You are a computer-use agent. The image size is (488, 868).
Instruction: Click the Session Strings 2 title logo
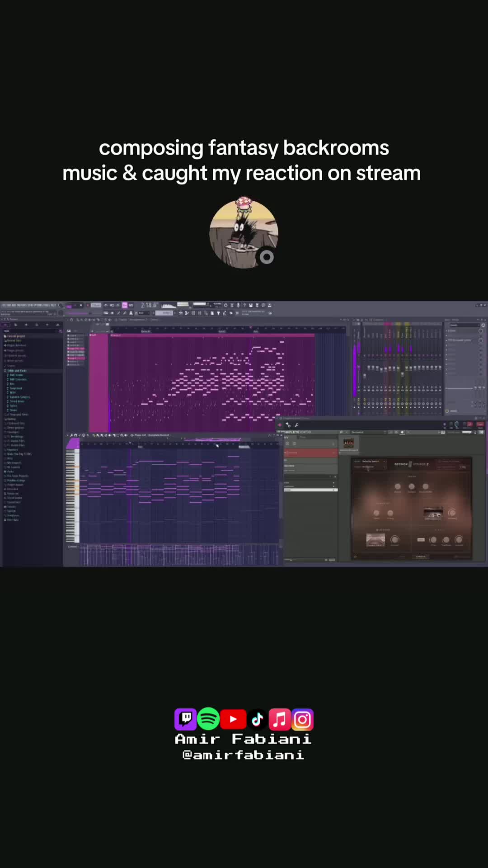[x=411, y=464]
